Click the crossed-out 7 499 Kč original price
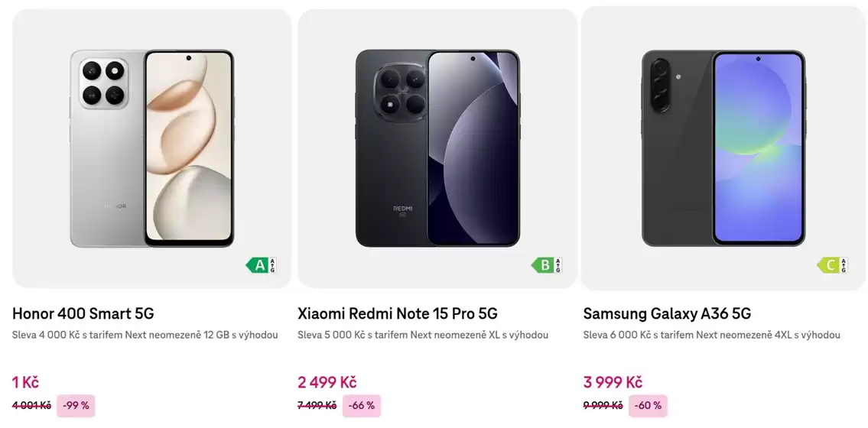This screenshot has height=428, width=868. tap(317, 406)
